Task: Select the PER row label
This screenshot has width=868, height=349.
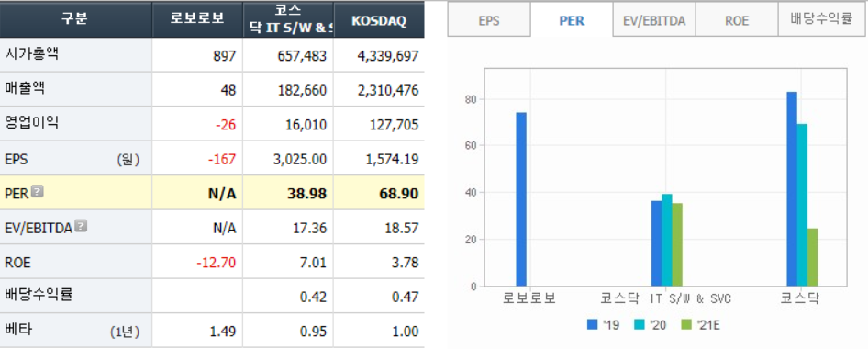Action: coord(17,194)
